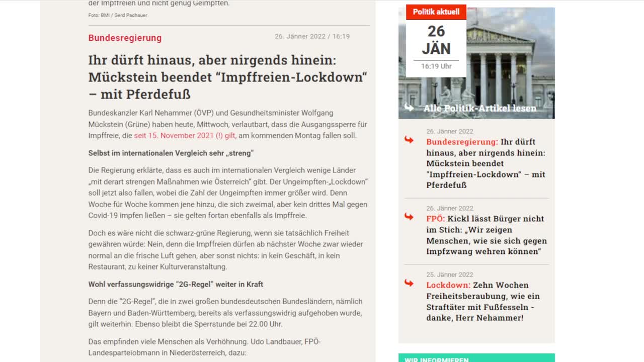The image size is (644, 362).
Task: Click the red arrow icon beside the FPÖ sidebar article
Action: pyautogui.click(x=409, y=217)
